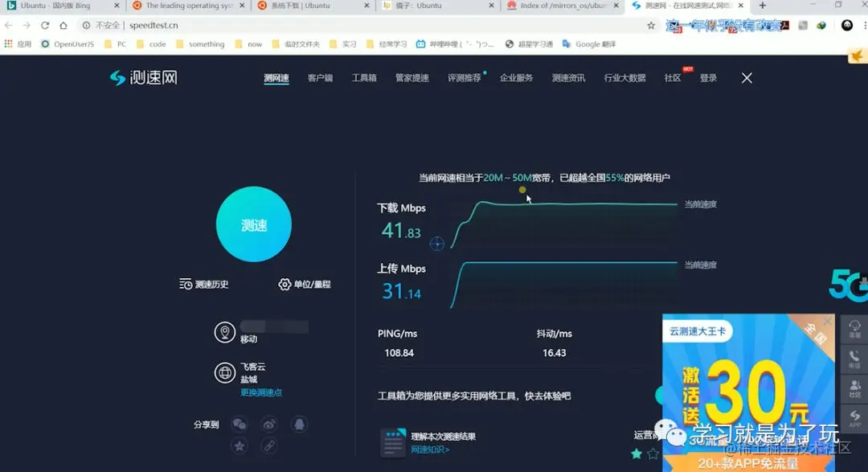This screenshot has width=868, height=472.
Task: Start a new test with 测速 button
Action: (x=253, y=224)
